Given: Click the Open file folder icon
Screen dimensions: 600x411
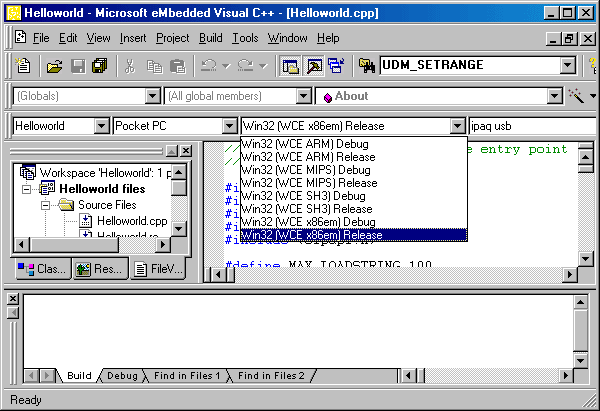Looking at the screenshot, I should (x=55, y=66).
